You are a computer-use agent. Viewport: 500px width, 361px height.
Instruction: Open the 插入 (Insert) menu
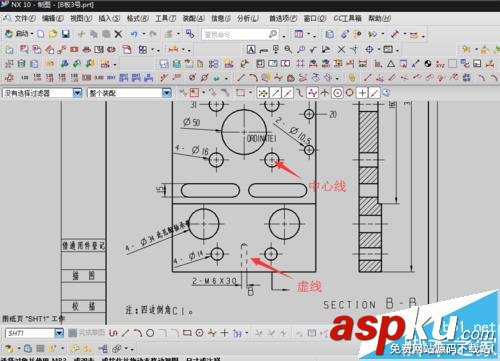(109, 18)
